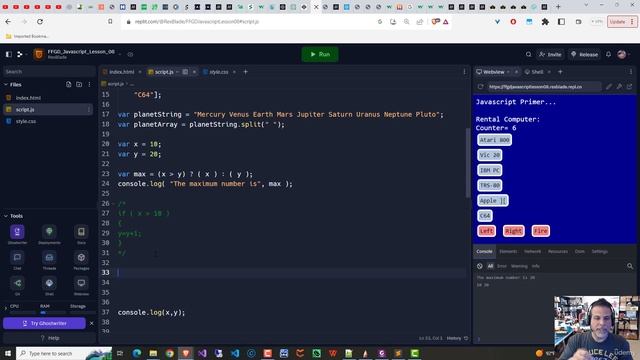Open the Files panel three-dot menu
This screenshot has height=360, width=640.
coord(89,84)
